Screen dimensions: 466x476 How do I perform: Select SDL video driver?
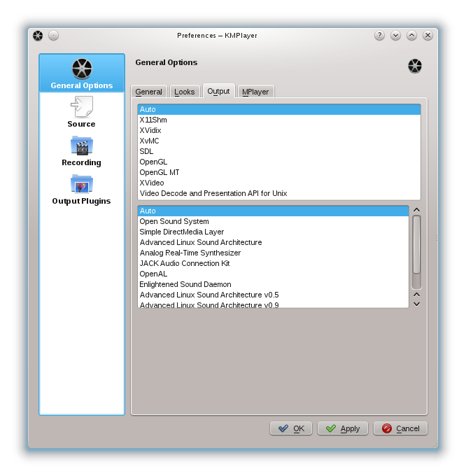pos(279,151)
